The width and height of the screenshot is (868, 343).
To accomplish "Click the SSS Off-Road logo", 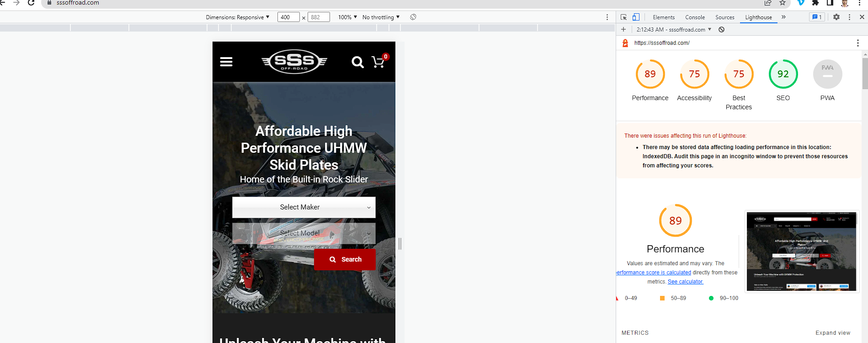I will tap(294, 62).
